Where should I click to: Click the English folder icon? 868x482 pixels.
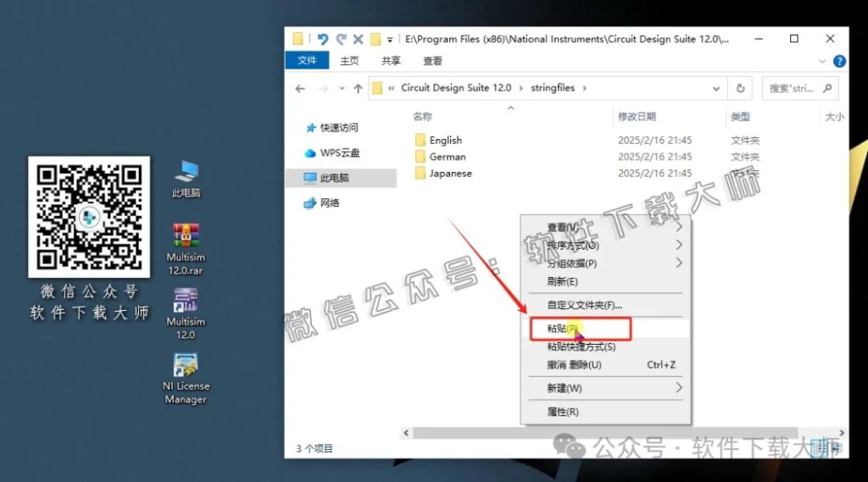point(420,140)
